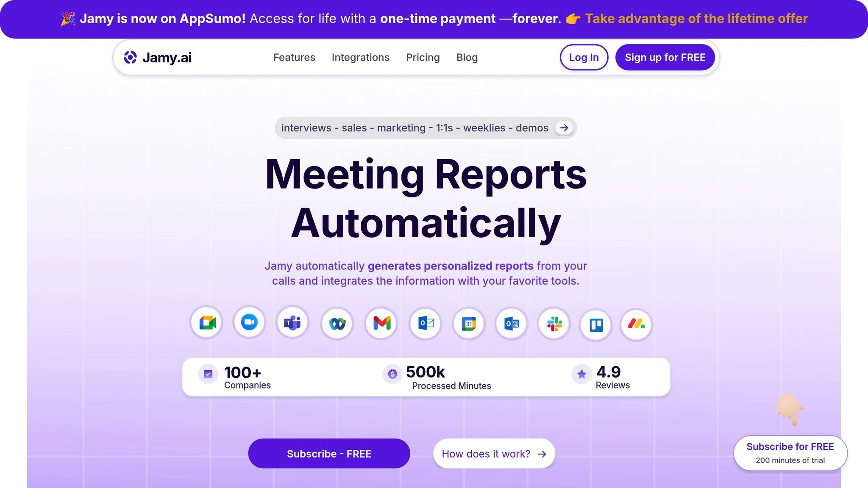Select the monday.com icon
This screenshot has height=488, width=868.
(x=636, y=325)
